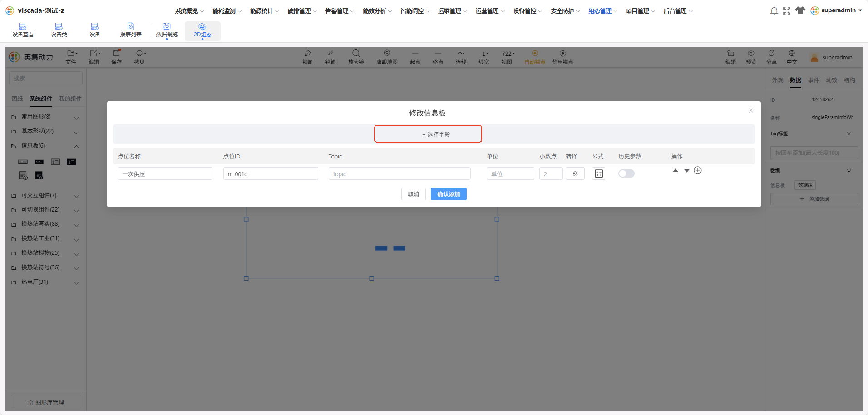Edit the 点位ID field m_001q
The height and width of the screenshot is (415, 868).
coord(271,173)
